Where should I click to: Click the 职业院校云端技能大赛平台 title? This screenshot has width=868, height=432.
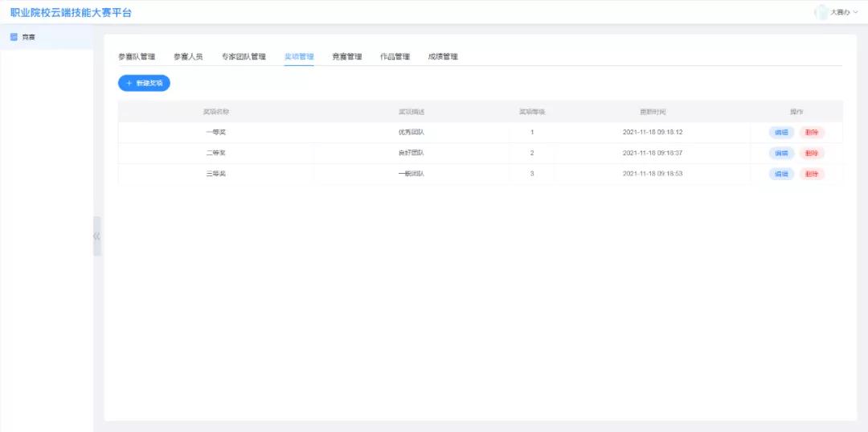(x=71, y=13)
